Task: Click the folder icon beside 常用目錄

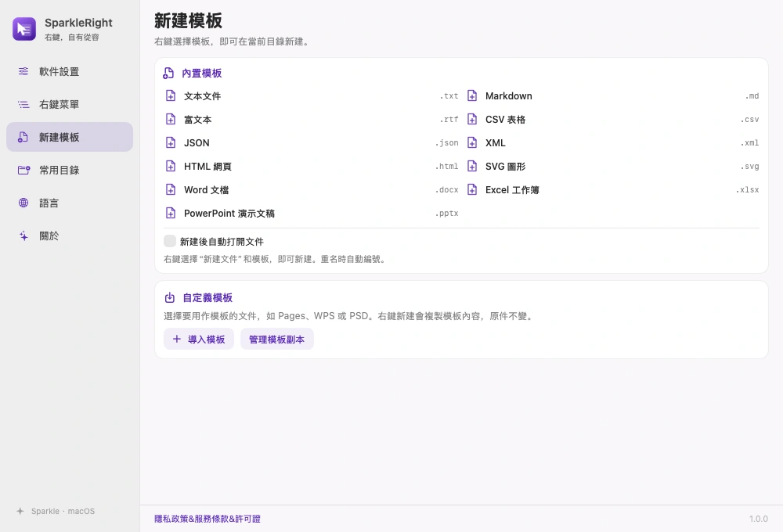Action: coord(23,171)
